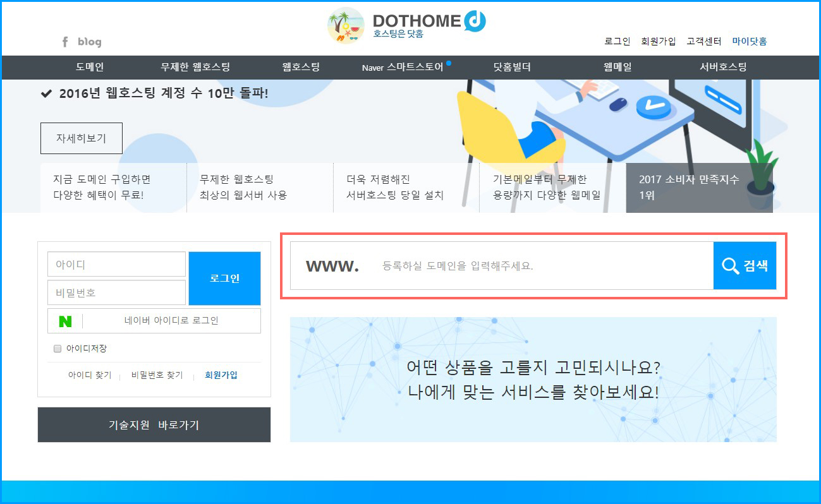Select the 2017 소비자 만족지수 banner tab
The width and height of the screenshot is (821, 504).
click(700, 188)
